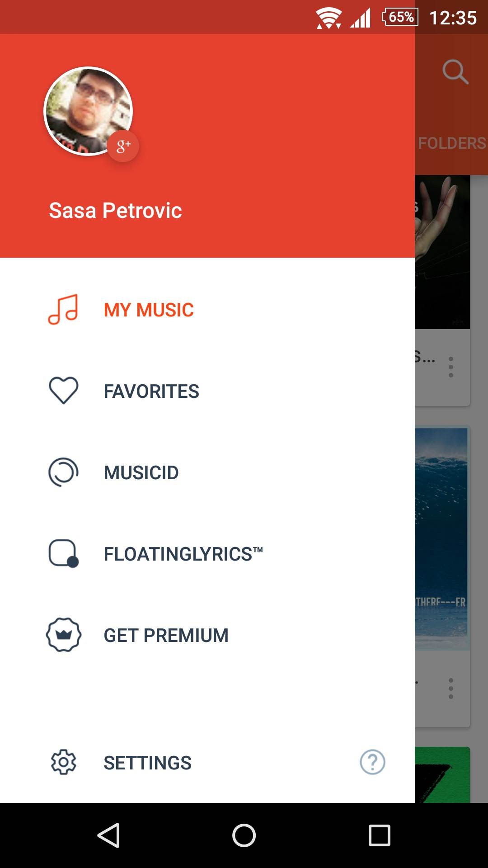Tap GET PREMIUM label
488x868 pixels.
point(166,636)
